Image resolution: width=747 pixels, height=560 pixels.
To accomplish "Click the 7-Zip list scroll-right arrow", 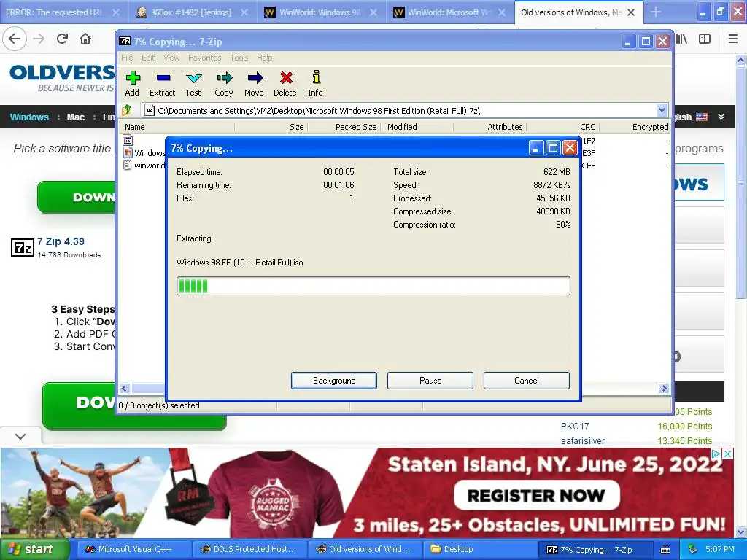I will coord(664,389).
